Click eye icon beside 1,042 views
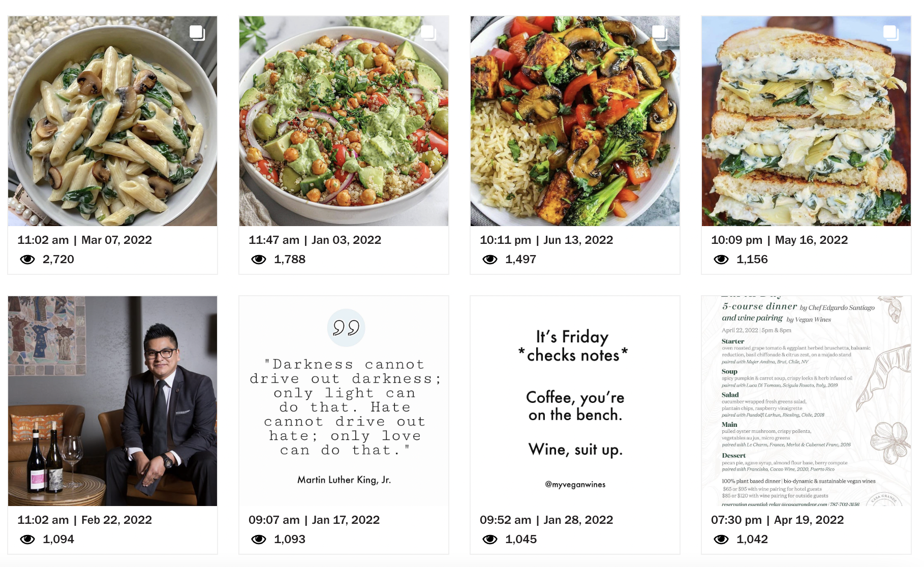This screenshot has width=924, height=567. (721, 540)
